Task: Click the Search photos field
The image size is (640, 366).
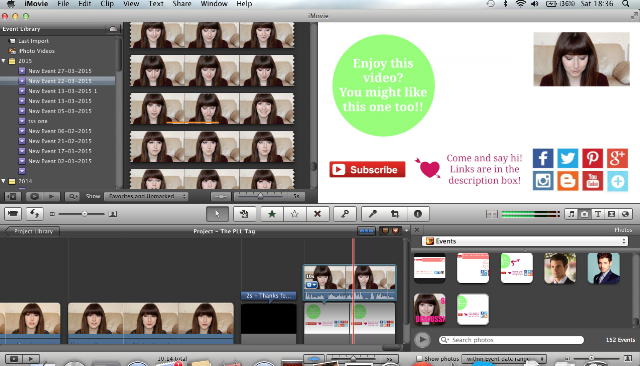Action: point(512,339)
